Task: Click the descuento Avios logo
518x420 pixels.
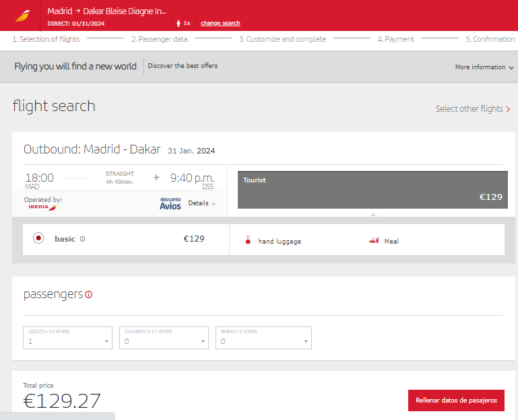Action: point(170,203)
